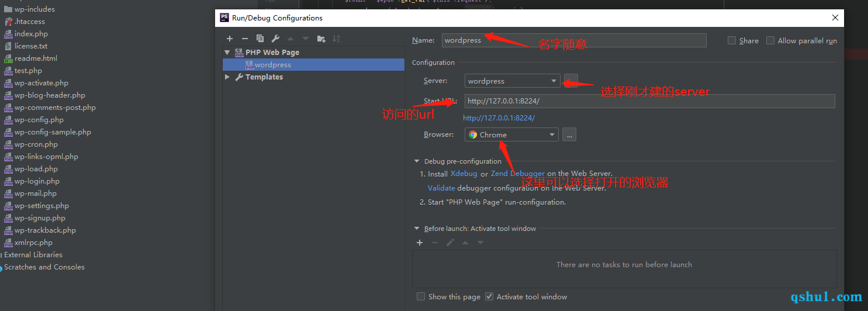Select wp-settings.php in the project tree
Viewport: 868px width, 311px height.
(42, 206)
